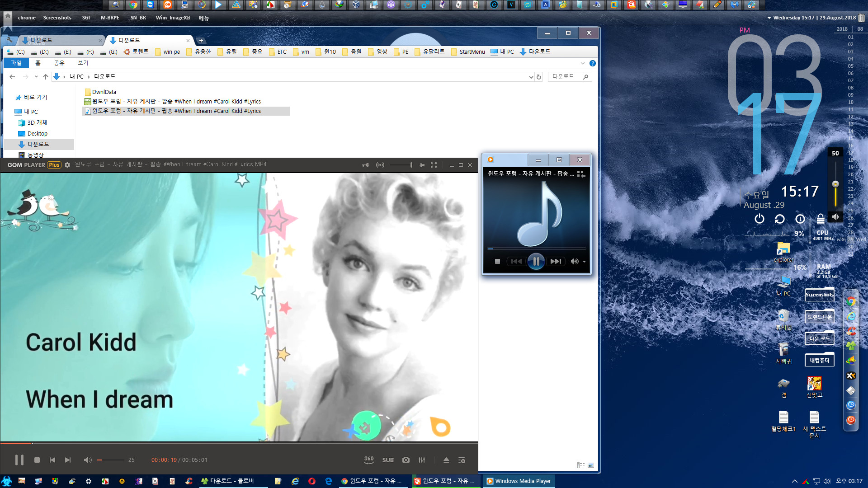The width and height of the screenshot is (868, 488).
Task: Click GOM Player video seek bar
Action: point(239,443)
